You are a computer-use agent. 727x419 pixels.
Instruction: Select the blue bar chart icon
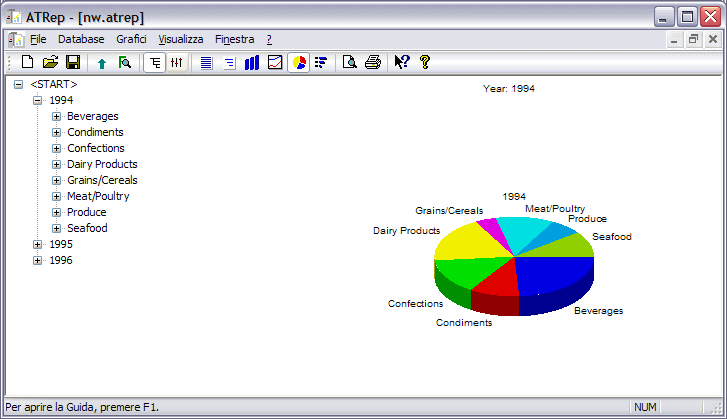[x=252, y=63]
